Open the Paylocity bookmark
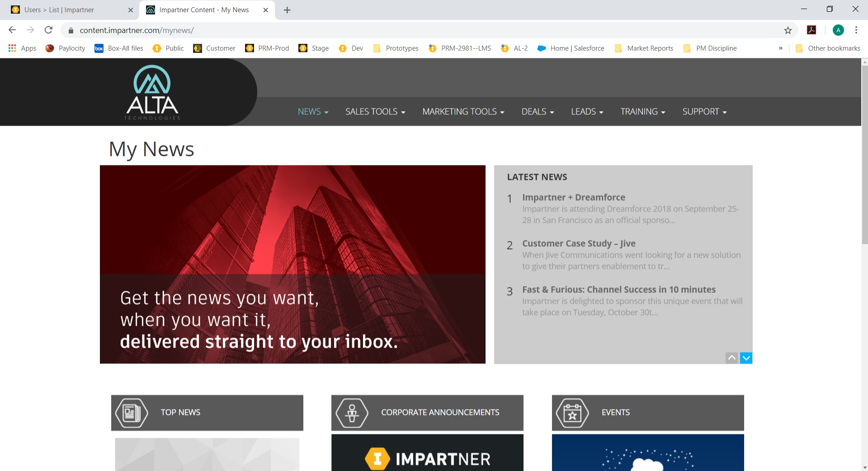Image resolution: width=868 pixels, height=471 pixels. 66,48
